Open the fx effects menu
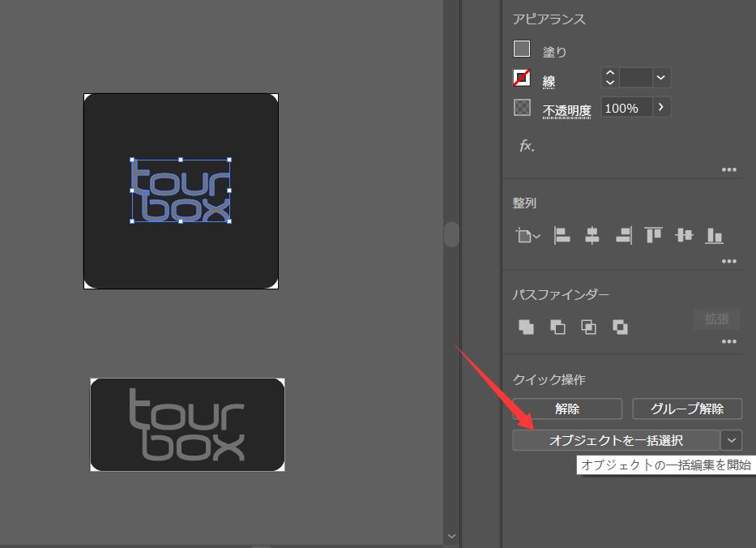Viewport: 756px width, 548px height. tap(527, 145)
